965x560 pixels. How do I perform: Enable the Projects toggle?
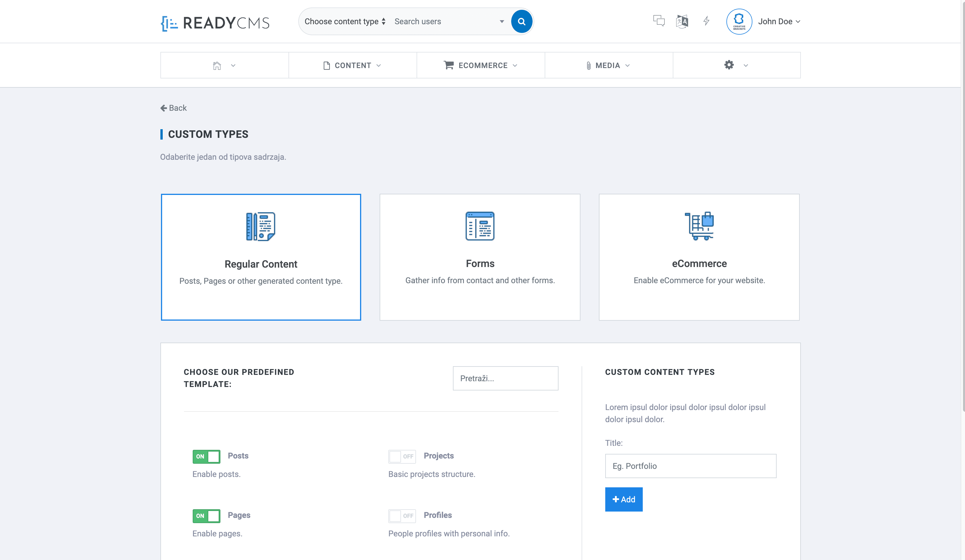click(x=402, y=456)
